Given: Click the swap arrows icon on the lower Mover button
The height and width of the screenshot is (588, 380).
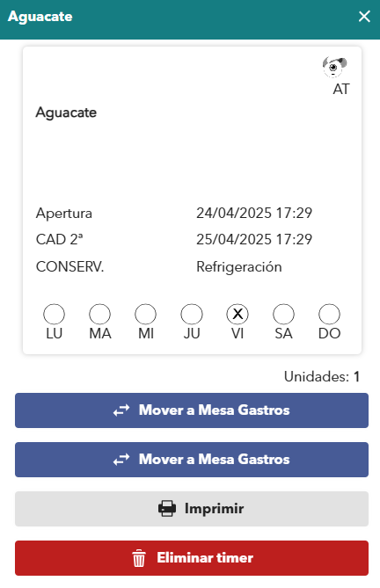Looking at the screenshot, I should pyautogui.click(x=121, y=460).
